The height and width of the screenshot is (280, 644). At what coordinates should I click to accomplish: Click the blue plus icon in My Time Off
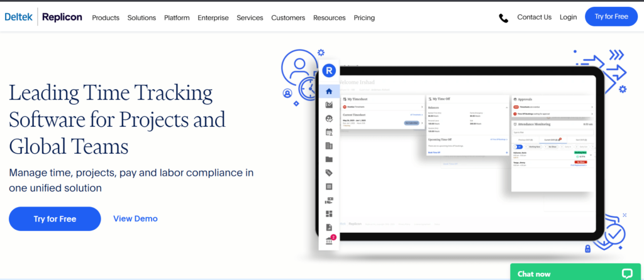pos(507,153)
